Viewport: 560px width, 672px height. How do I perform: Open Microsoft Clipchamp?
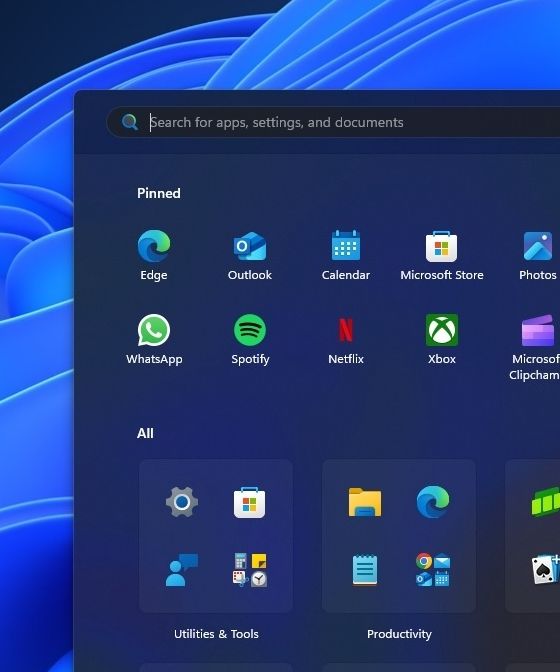(536, 347)
